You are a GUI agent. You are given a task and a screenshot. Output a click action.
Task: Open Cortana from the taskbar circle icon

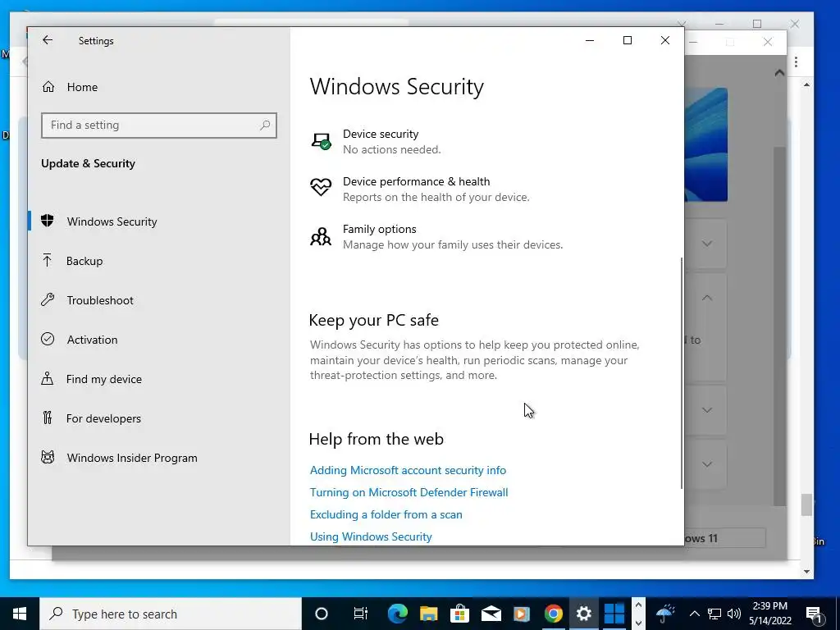tap(322, 614)
